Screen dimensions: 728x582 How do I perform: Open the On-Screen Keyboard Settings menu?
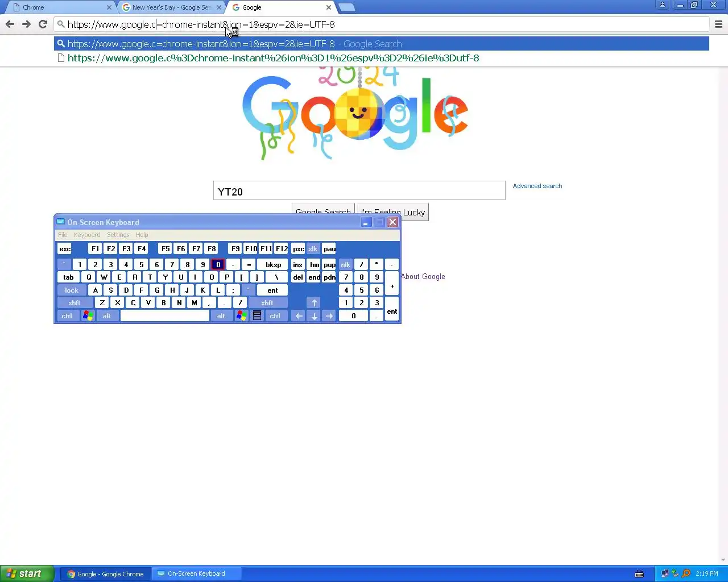tap(118, 235)
